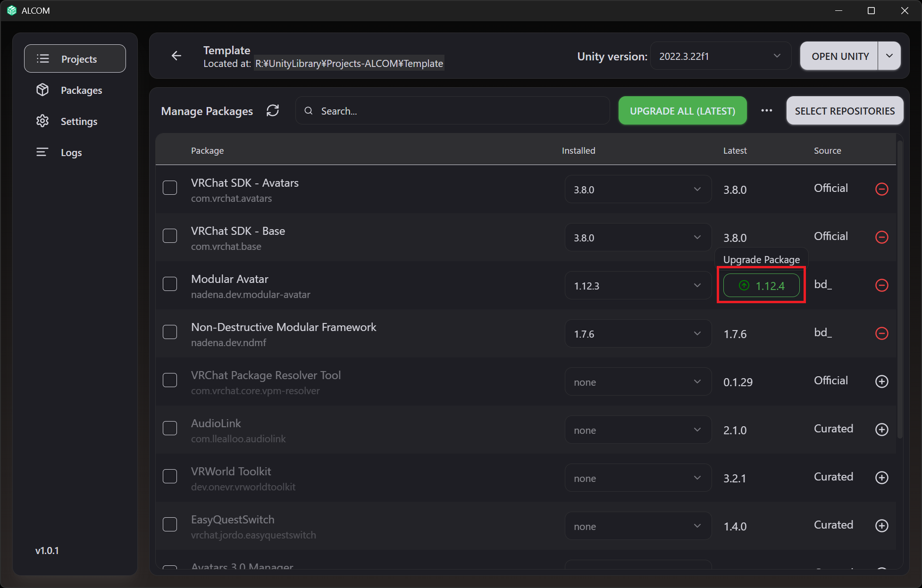Expand the Open Unity arrow dropdown
This screenshot has width=922, height=588.
tap(889, 56)
